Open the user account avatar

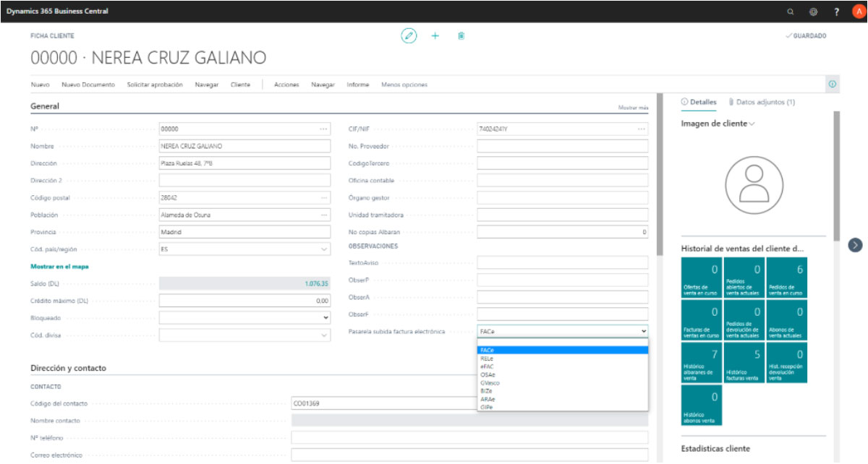pos(858,12)
